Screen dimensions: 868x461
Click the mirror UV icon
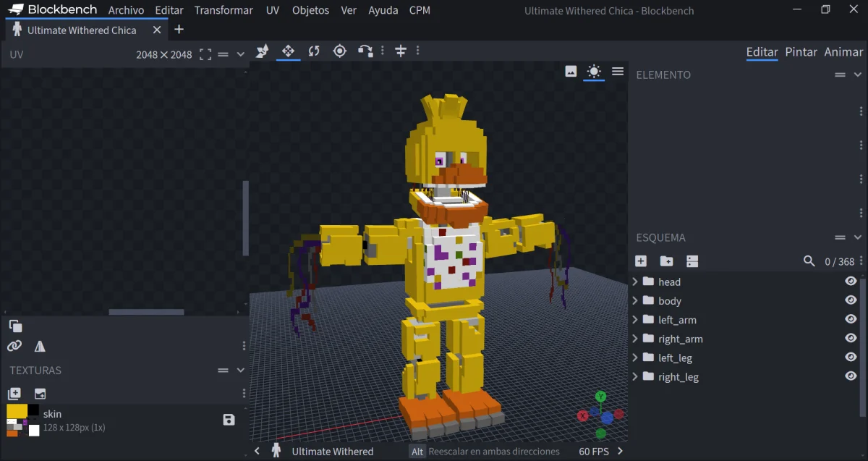40,346
